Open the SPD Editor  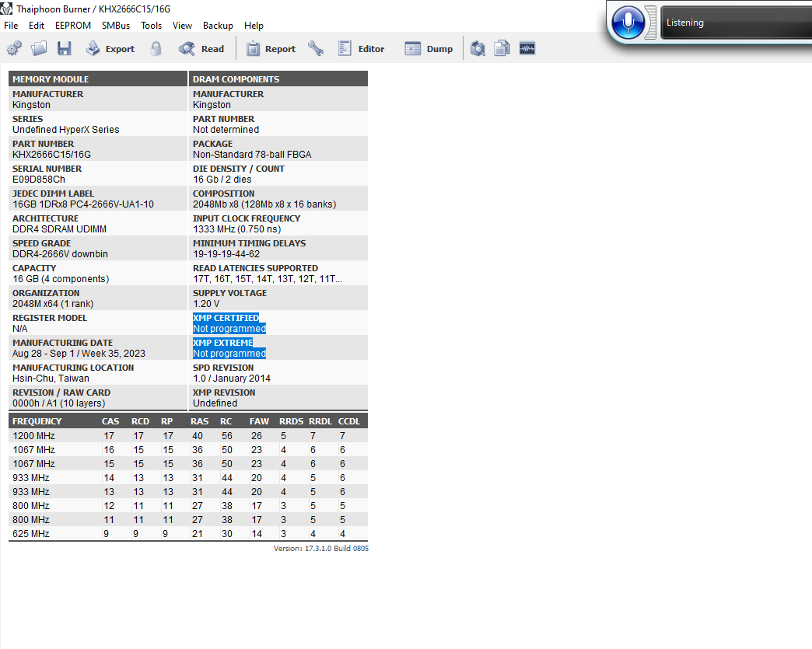point(361,49)
